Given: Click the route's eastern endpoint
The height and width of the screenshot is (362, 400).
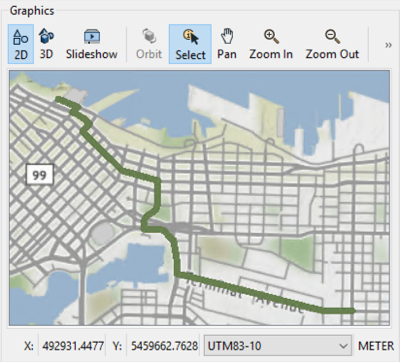Looking at the screenshot, I should 353,311.
